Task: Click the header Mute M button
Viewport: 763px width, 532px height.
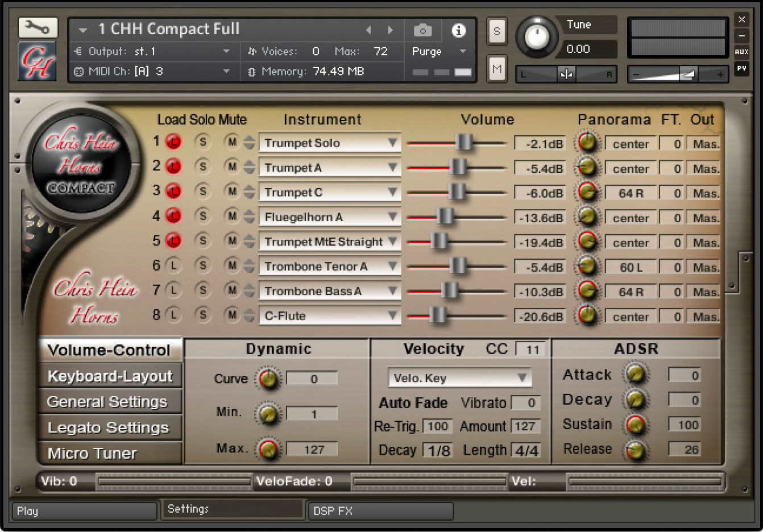Action: click(496, 69)
